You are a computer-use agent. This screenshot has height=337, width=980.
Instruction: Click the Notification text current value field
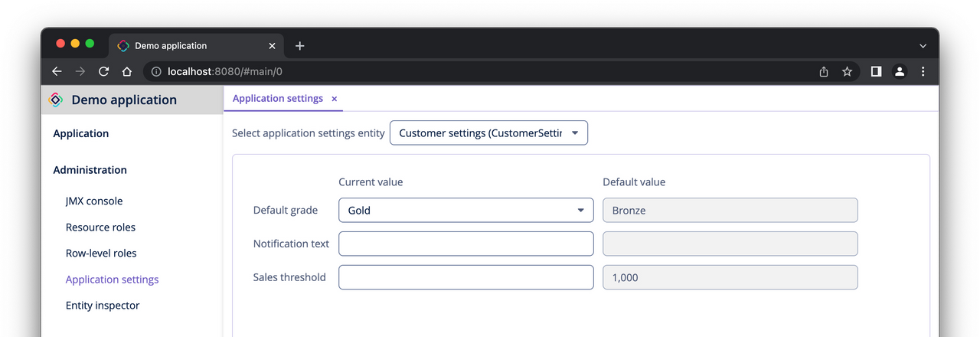(x=465, y=244)
